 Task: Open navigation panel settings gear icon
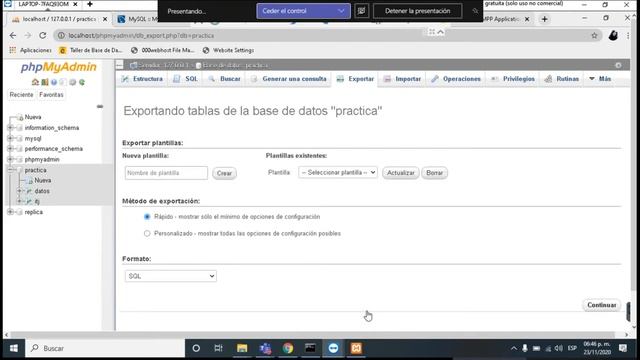tap(73, 82)
